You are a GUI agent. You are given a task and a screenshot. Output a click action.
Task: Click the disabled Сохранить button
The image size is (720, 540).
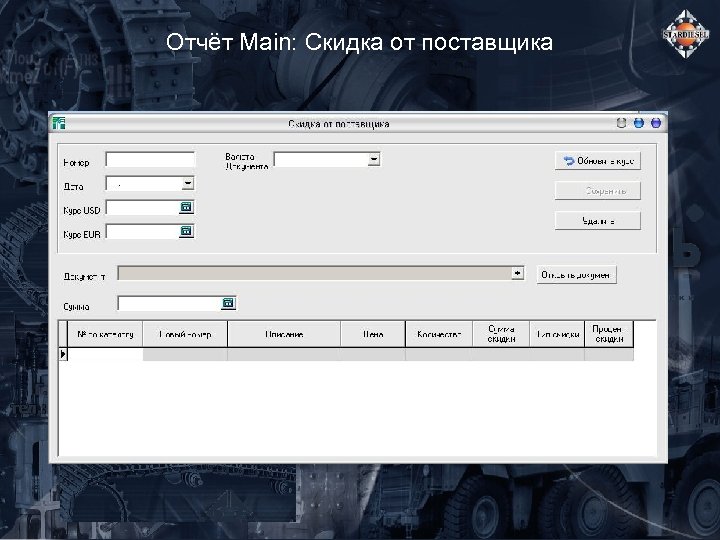pyautogui.click(x=597, y=191)
